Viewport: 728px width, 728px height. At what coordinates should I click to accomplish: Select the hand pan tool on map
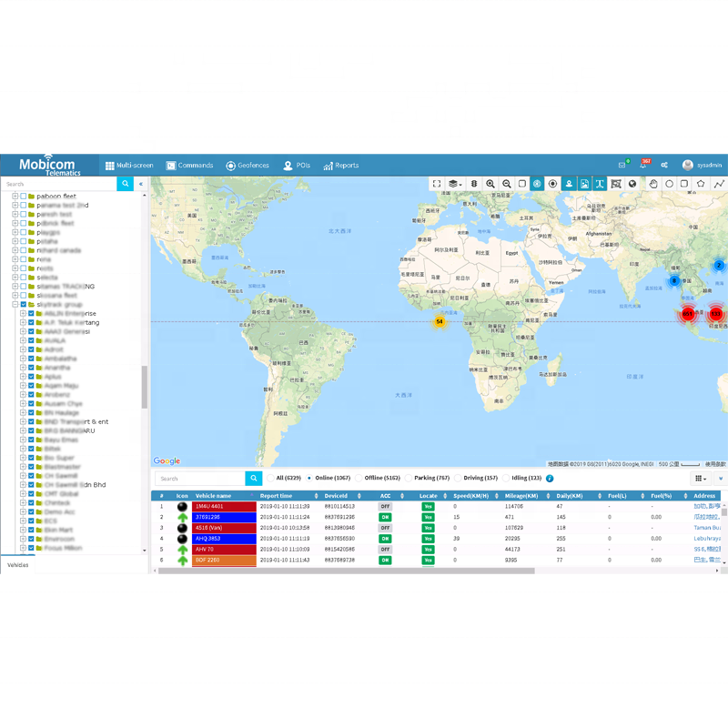653,184
